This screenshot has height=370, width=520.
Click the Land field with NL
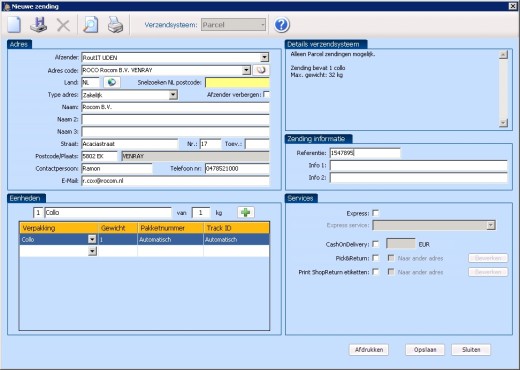pyautogui.click(x=90, y=82)
